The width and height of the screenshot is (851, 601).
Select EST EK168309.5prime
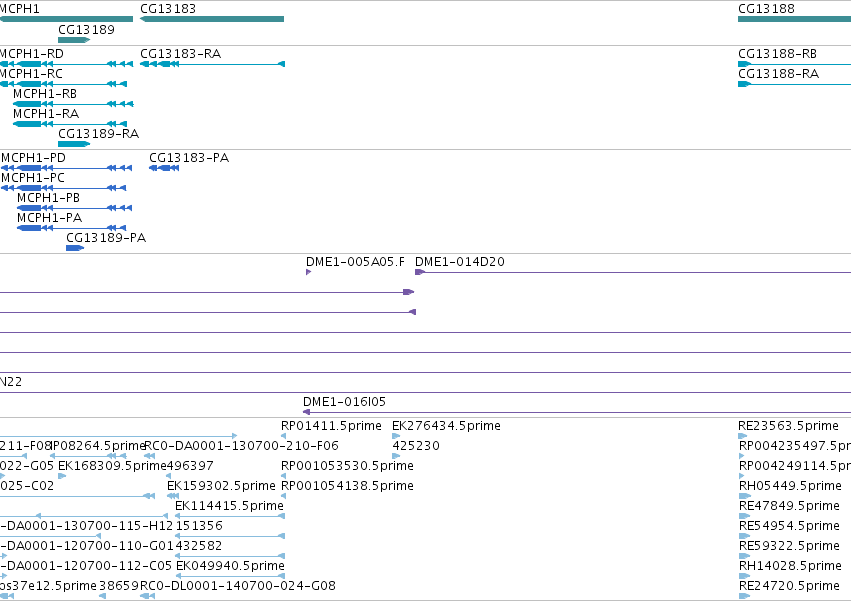(x=112, y=466)
